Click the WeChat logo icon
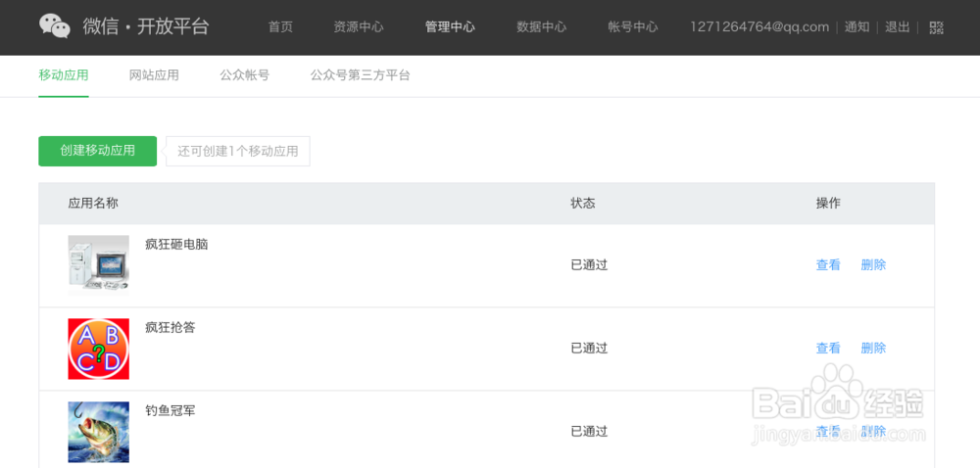This screenshot has height=468, width=980. (x=55, y=26)
